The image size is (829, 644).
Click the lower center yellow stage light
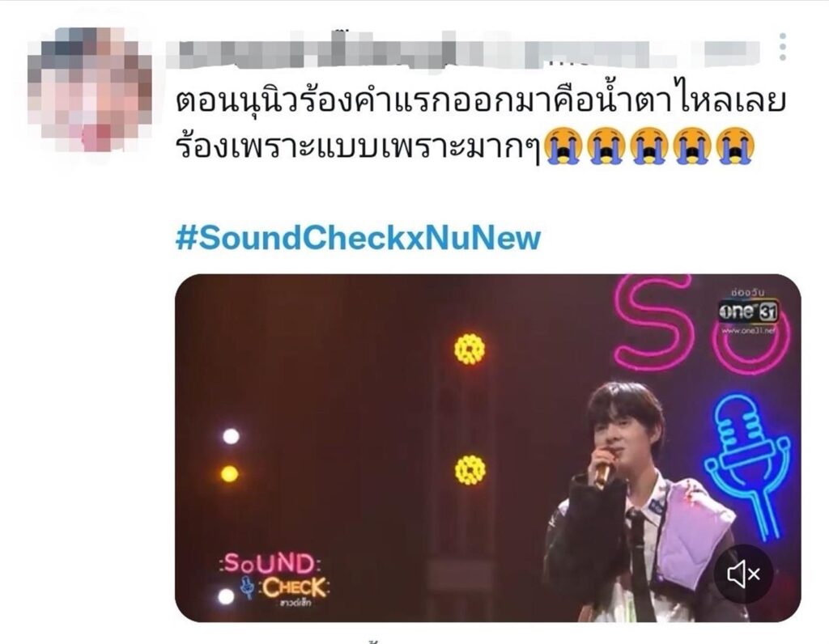470,470
